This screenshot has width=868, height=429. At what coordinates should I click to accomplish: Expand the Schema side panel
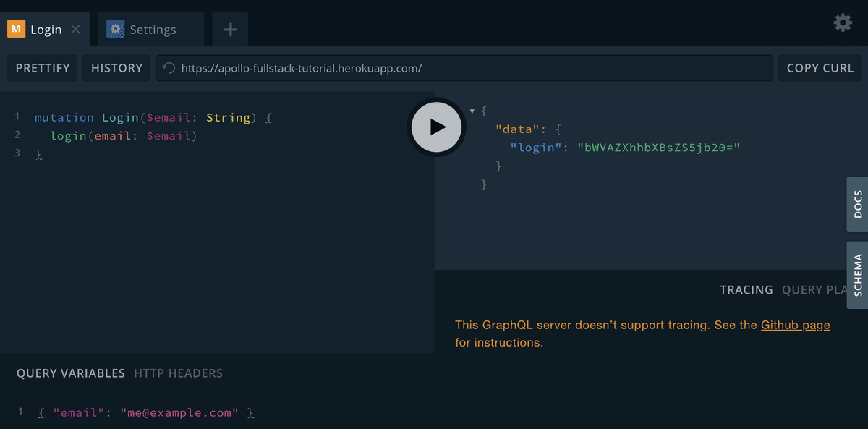pyautogui.click(x=858, y=275)
